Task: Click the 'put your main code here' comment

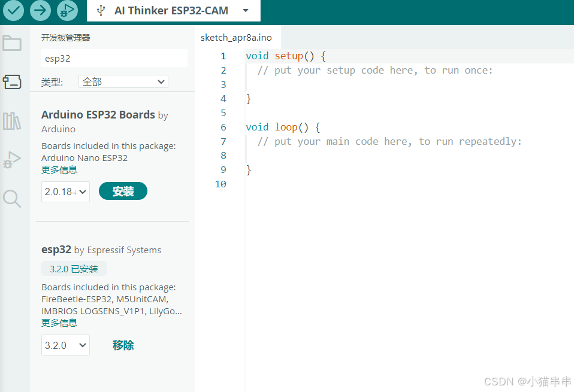Action: pyautogui.click(x=389, y=141)
